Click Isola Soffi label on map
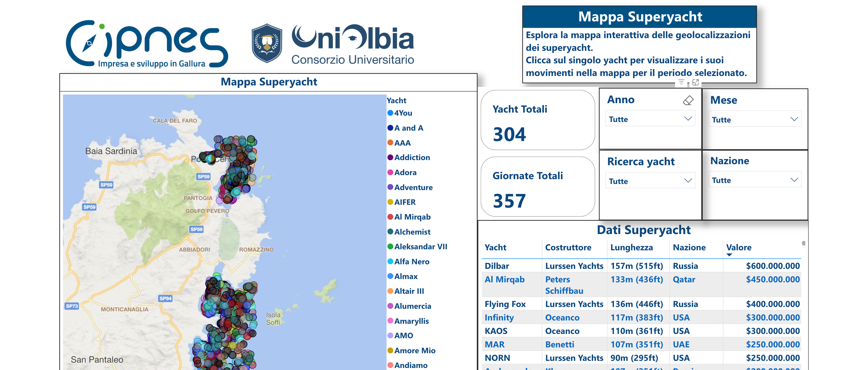Viewport: 868px width, 370px height. click(273, 318)
